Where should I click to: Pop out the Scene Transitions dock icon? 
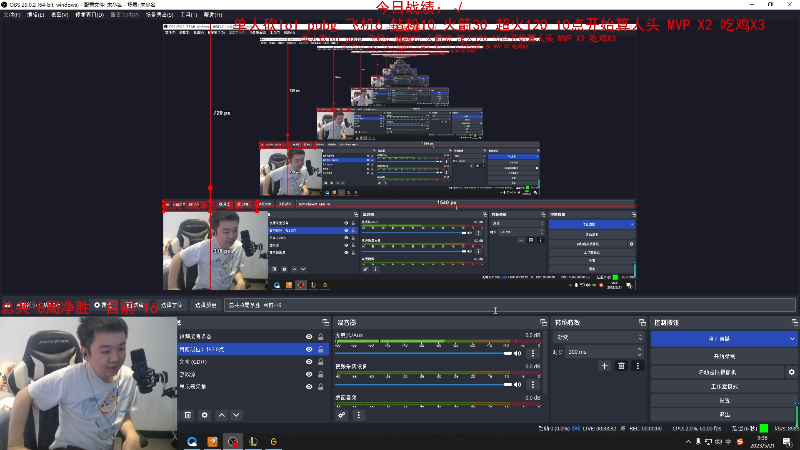(x=642, y=322)
